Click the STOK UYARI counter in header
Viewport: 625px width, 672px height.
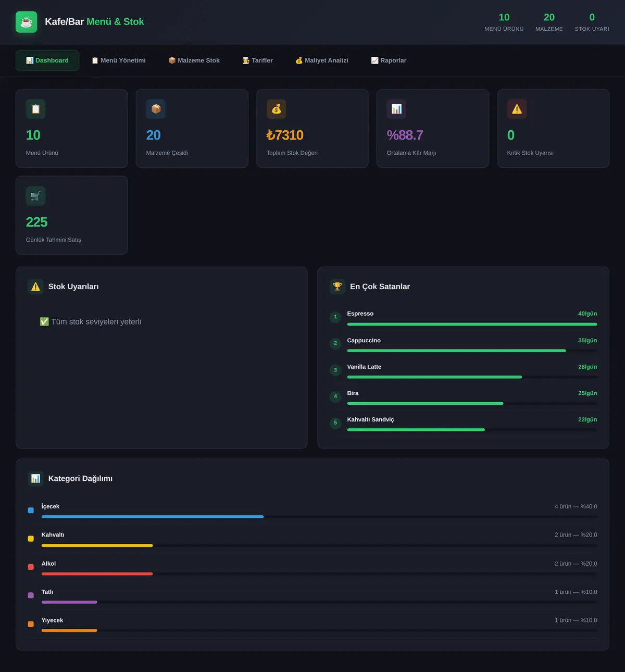click(592, 22)
